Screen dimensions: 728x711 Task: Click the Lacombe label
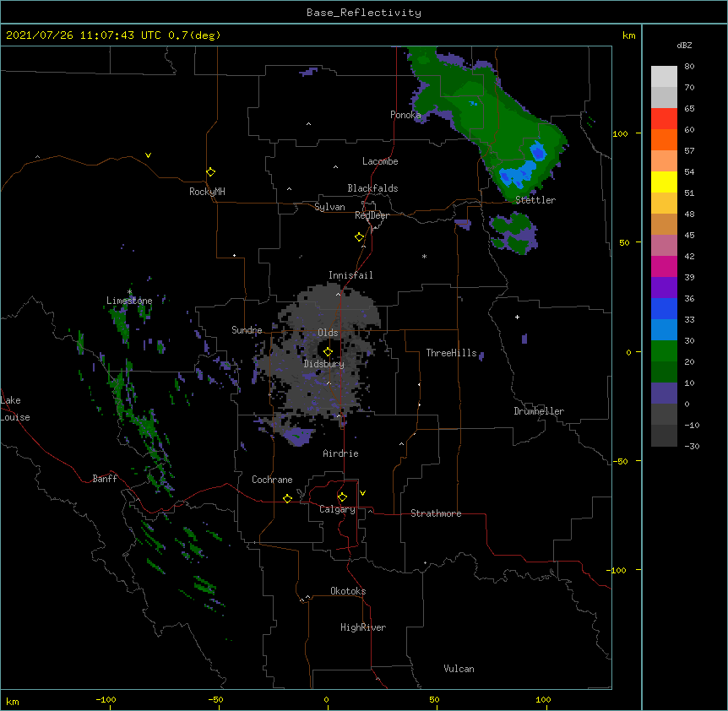pos(380,161)
